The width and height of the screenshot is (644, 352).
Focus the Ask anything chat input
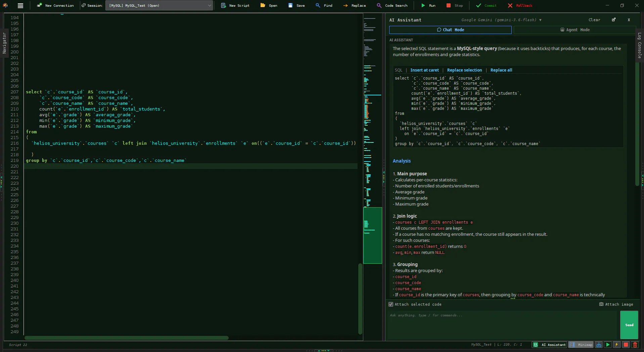point(503,325)
